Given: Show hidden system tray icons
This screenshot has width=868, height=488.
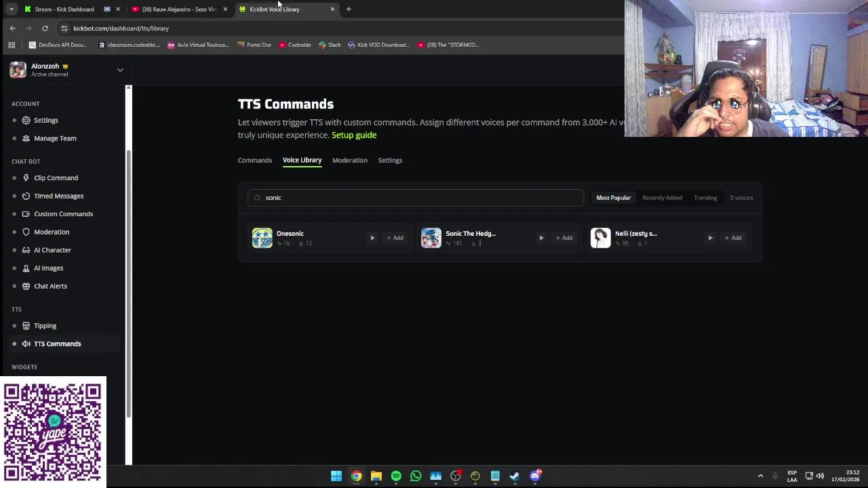Looking at the screenshot, I should click(760, 476).
